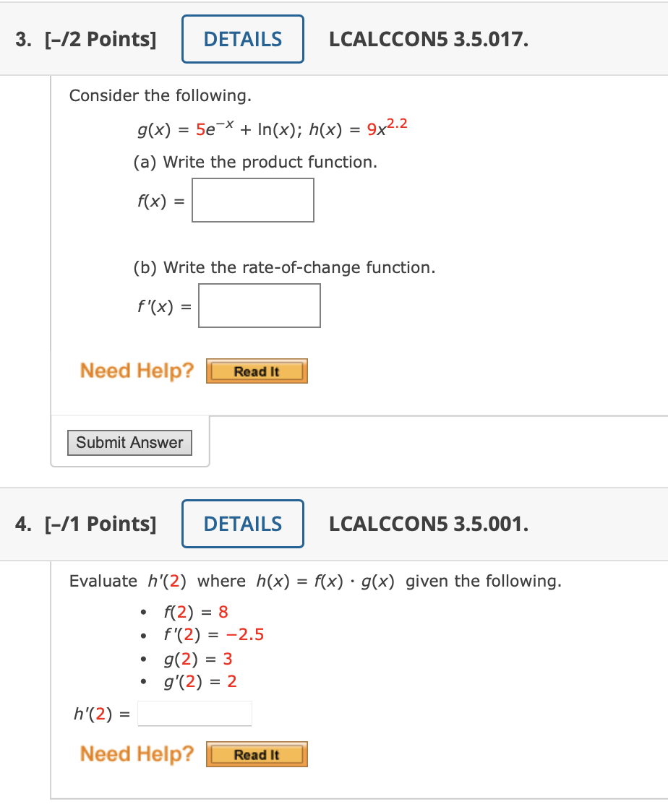
Task: Click the h'(2) answer input field
Action: pyautogui.click(x=194, y=713)
